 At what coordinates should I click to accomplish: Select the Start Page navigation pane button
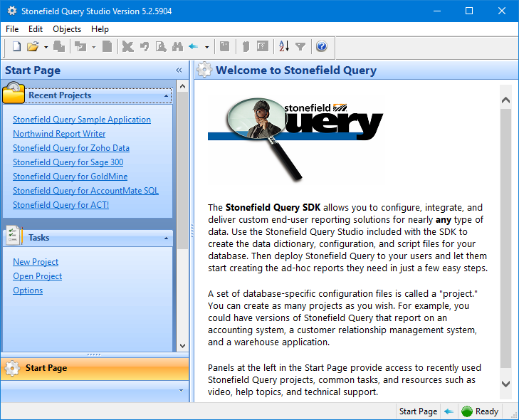pyautogui.click(x=95, y=368)
